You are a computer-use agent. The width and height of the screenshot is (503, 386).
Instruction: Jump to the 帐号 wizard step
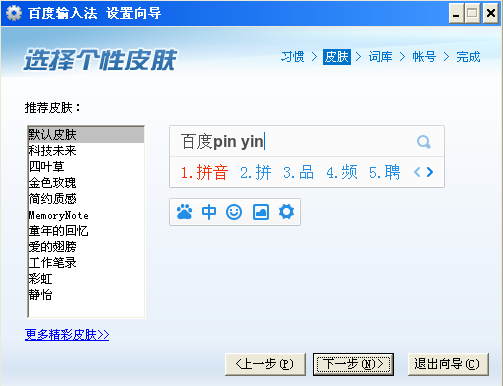(x=424, y=57)
